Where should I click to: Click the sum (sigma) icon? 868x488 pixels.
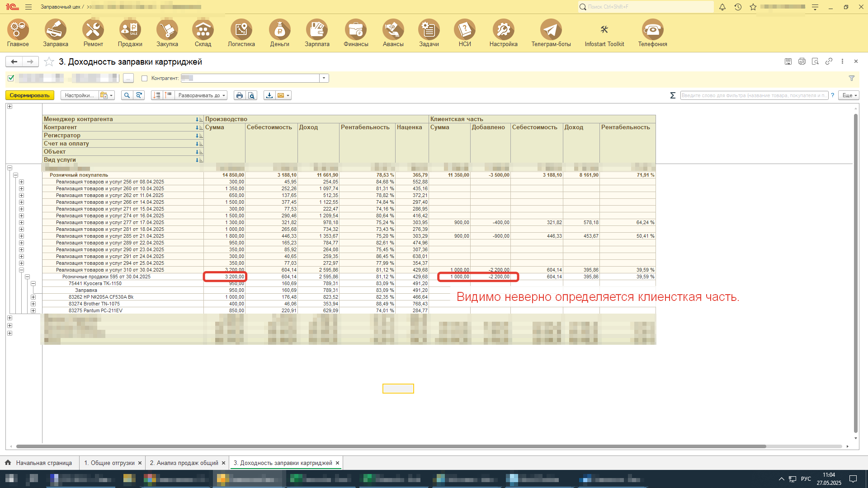[673, 95]
